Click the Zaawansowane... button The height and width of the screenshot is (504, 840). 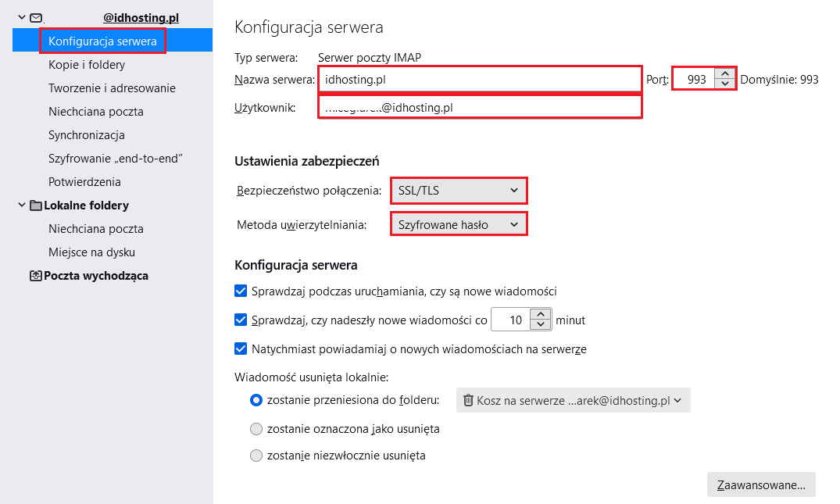[761, 484]
